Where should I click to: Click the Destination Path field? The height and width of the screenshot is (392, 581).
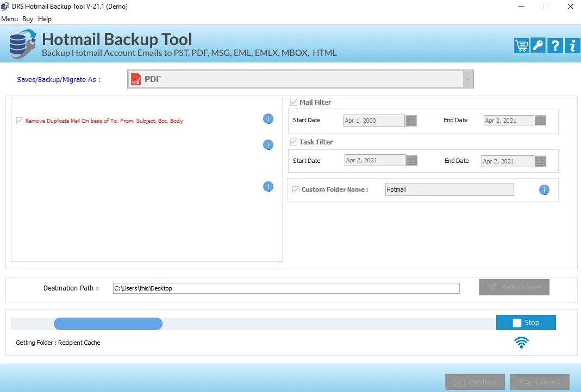coord(286,288)
